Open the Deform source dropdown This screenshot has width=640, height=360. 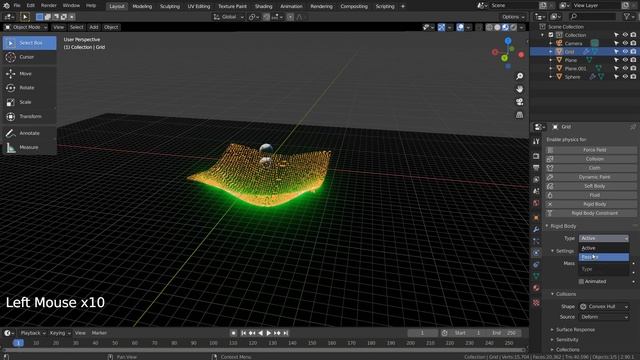tap(603, 317)
